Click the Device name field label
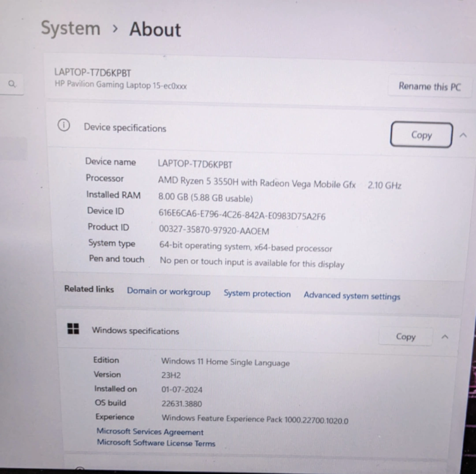 [x=111, y=161]
